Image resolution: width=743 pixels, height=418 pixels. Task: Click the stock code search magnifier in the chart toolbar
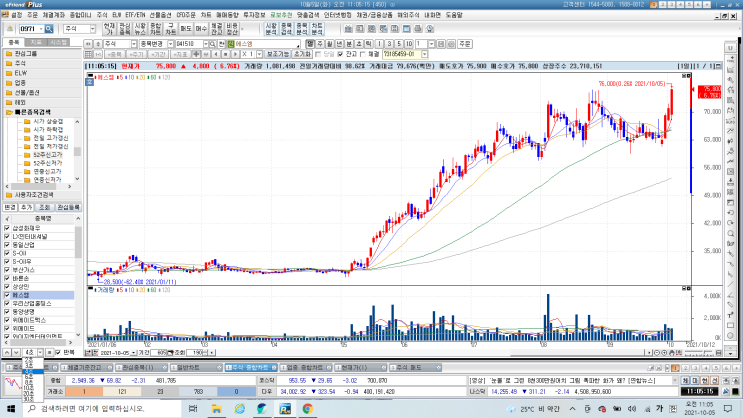213,44
